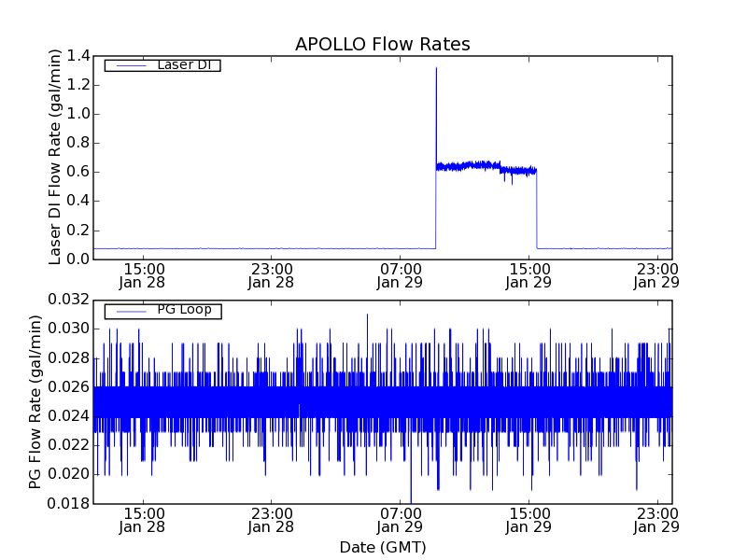Click the 0.022 tick label on PG axis

point(68,445)
